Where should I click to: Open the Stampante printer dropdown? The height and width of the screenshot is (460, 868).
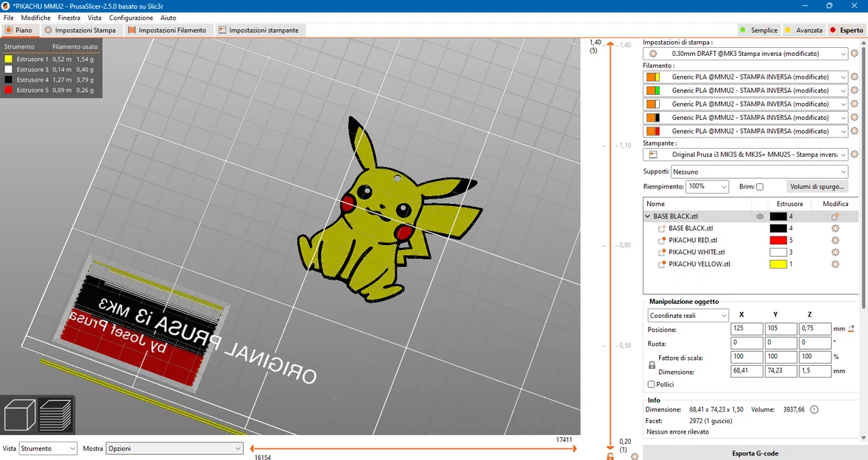pos(745,155)
